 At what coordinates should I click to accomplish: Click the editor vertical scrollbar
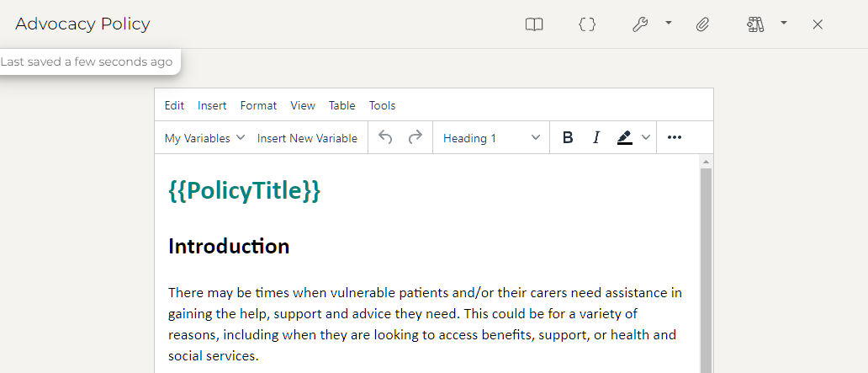click(707, 269)
